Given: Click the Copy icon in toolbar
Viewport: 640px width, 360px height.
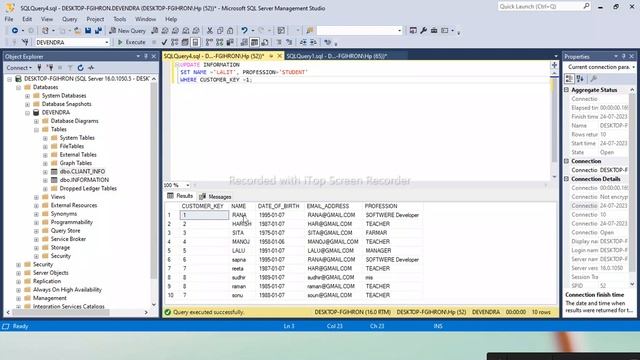Looking at the screenshot, I should pos(220,31).
